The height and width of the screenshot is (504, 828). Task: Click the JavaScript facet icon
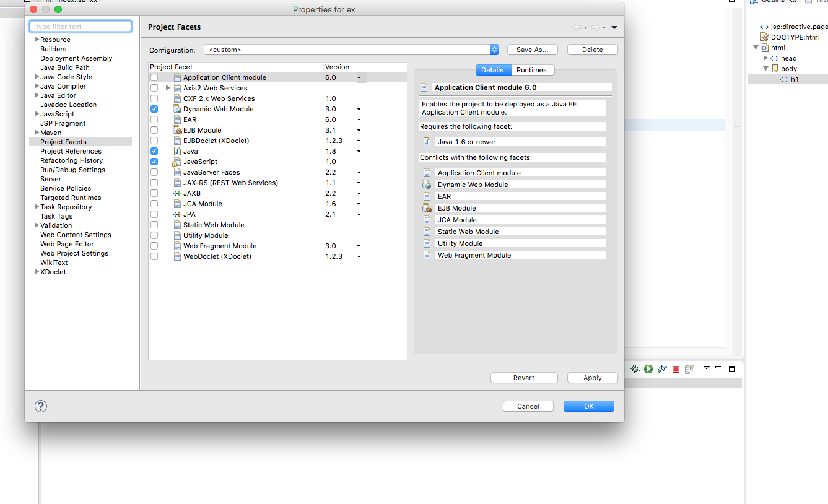click(177, 162)
